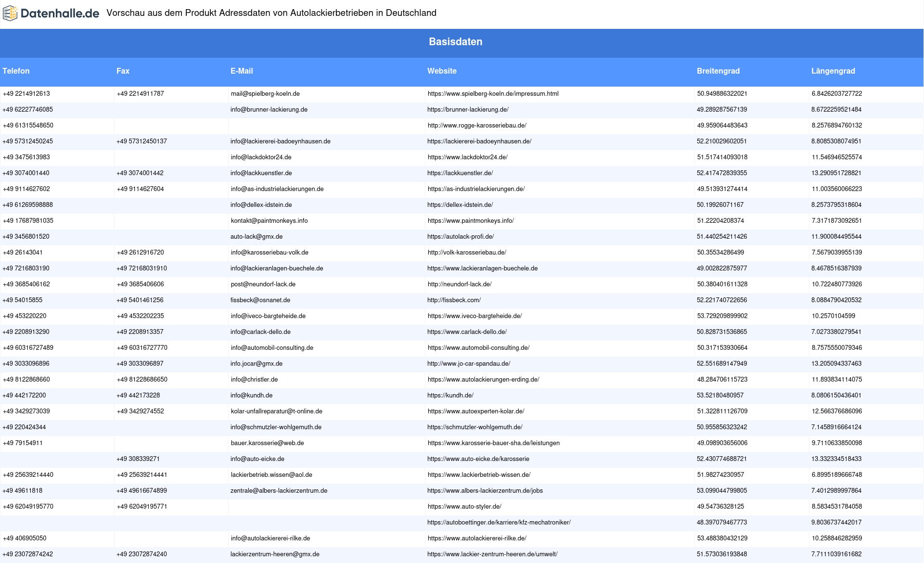Click the page title about Autolackierbetrieben in Deutschland
Screen dimensions: 924x563
tap(271, 13)
